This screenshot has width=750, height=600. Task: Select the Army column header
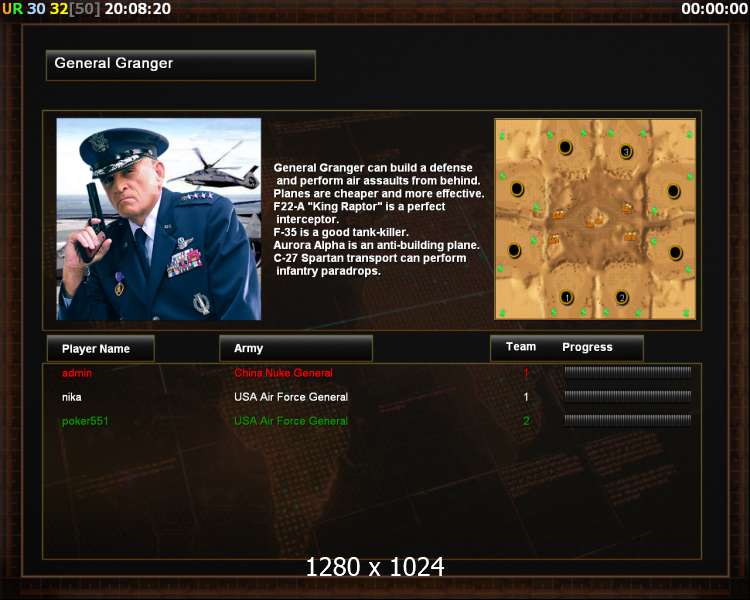click(296, 348)
